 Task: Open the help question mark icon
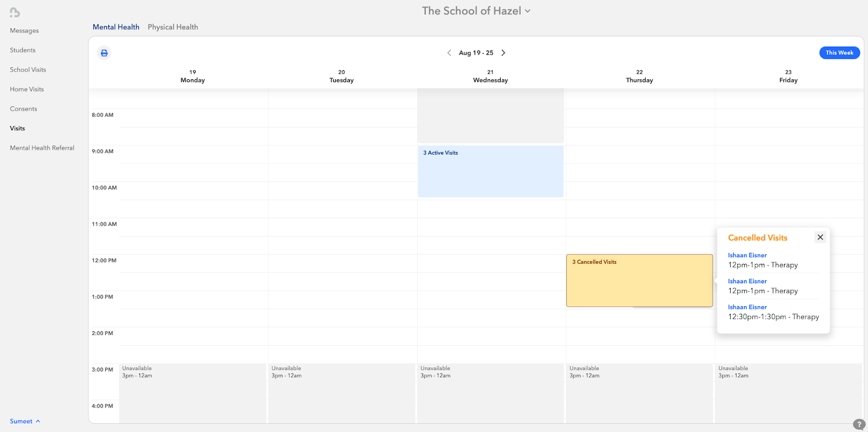pyautogui.click(x=859, y=424)
